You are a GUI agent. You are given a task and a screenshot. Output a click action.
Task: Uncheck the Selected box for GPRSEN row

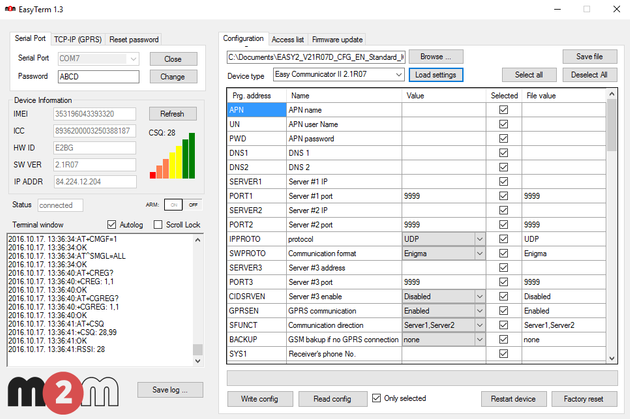point(503,311)
